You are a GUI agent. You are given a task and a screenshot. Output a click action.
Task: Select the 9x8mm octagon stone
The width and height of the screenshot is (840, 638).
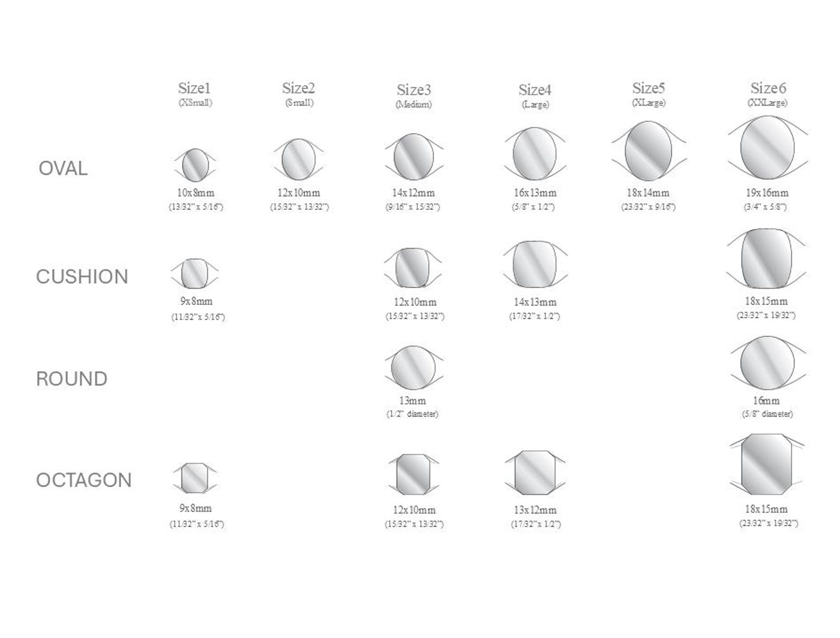(195, 478)
